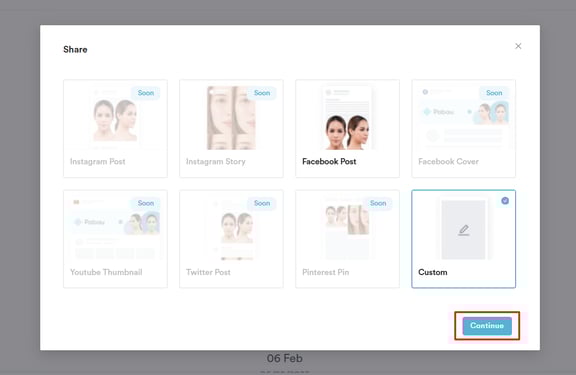Choose the Instagram Post card
Image resolution: width=576 pixels, height=375 pixels.
115,129
